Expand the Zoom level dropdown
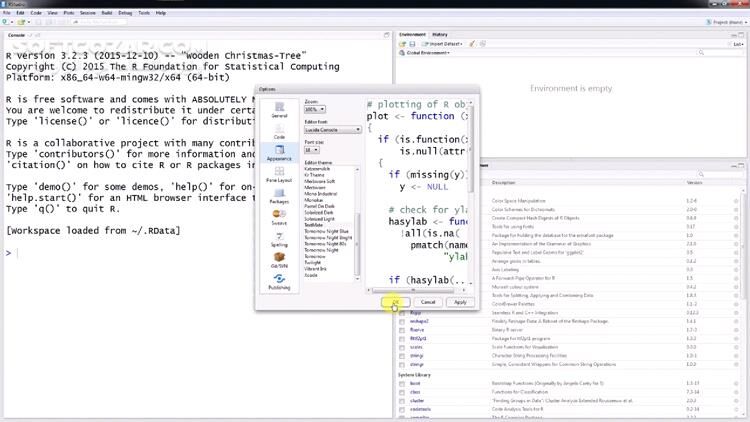 click(315, 109)
